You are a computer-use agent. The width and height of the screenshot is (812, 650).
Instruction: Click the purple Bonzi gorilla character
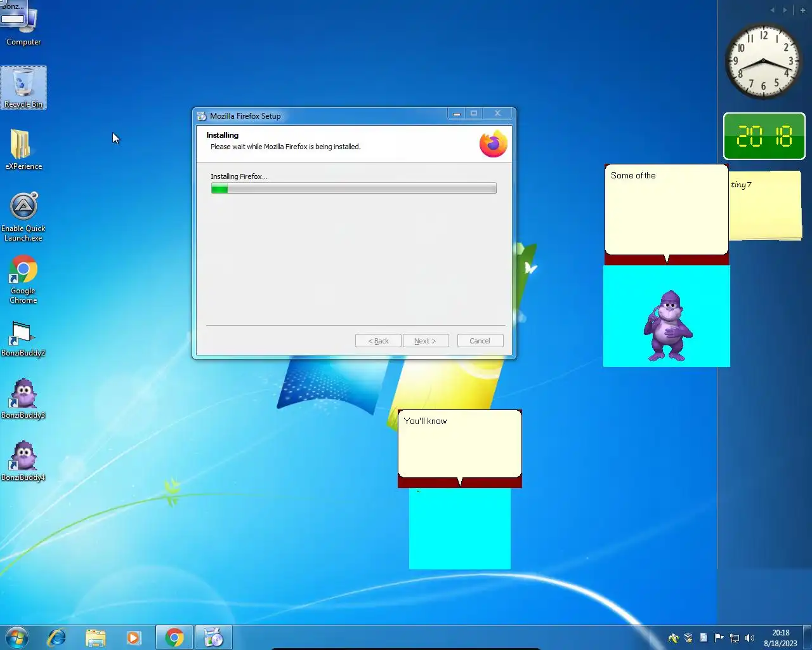(667, 326)
